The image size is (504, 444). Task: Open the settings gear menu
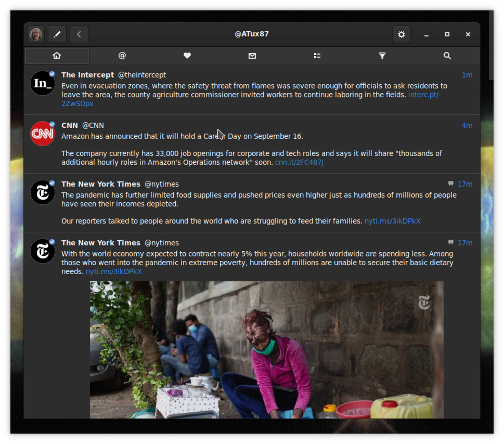click(401, 35)
